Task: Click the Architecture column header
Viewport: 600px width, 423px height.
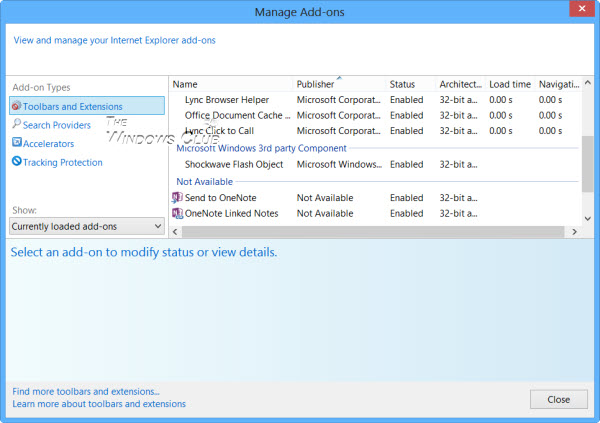Action: 460,84
